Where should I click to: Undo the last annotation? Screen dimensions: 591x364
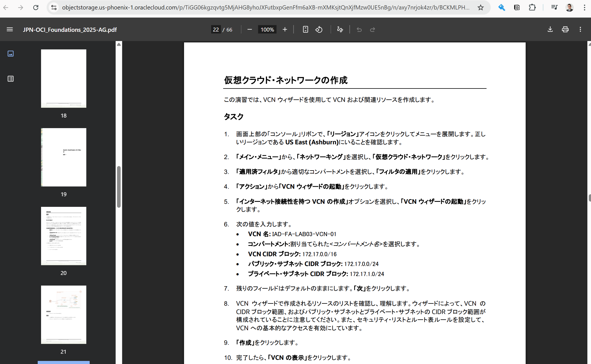[x=359, y=30]
